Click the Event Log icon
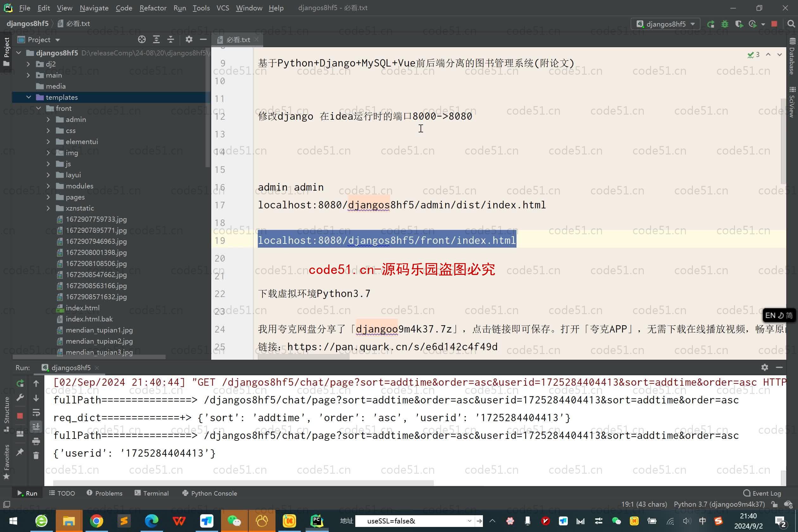The width and height of the screenshot is (798, 532). click(x=747, y=493)
